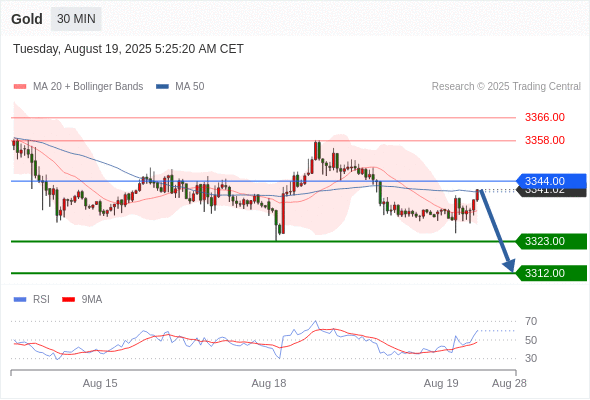Click the 3366.00 resistance label
Image resolution: width=590 pixels, height=400 pixels.
[545, 117]
